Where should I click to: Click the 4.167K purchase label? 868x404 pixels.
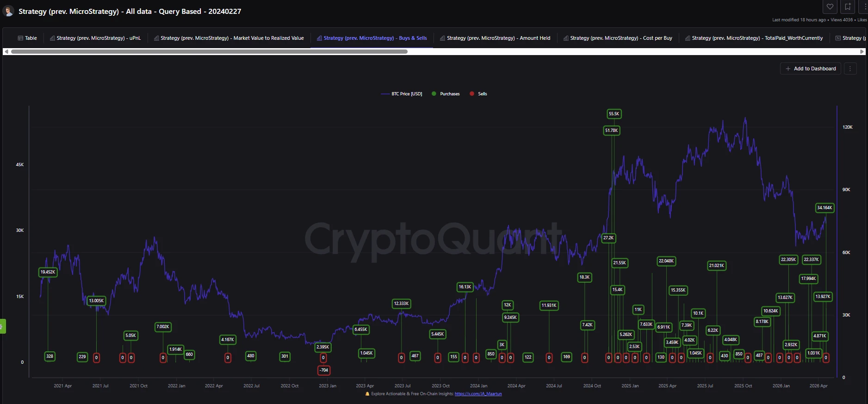point(228,340)
